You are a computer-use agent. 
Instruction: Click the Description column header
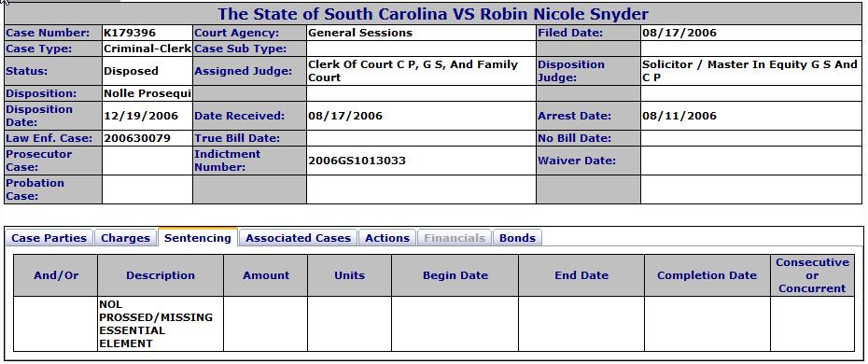click(161, 275)
